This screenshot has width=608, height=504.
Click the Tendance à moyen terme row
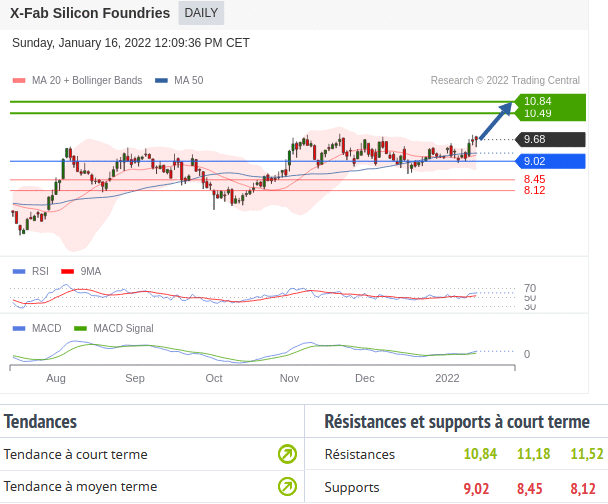152,487
